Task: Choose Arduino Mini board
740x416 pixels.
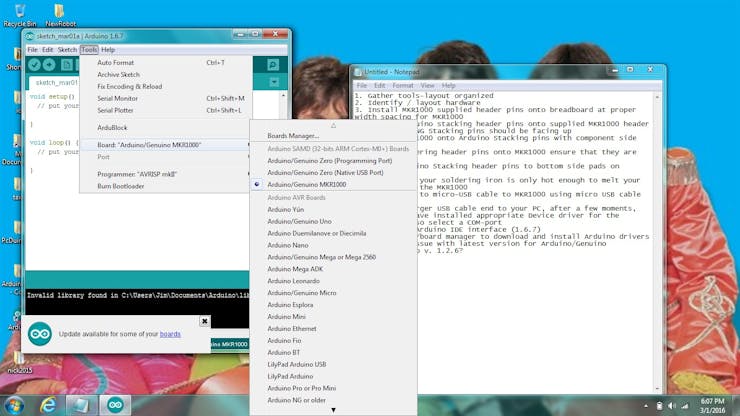Action: pos(333,316)
